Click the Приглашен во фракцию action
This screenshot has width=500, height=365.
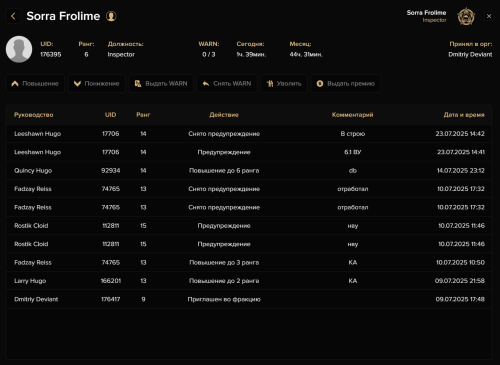(x=224, y=299)
